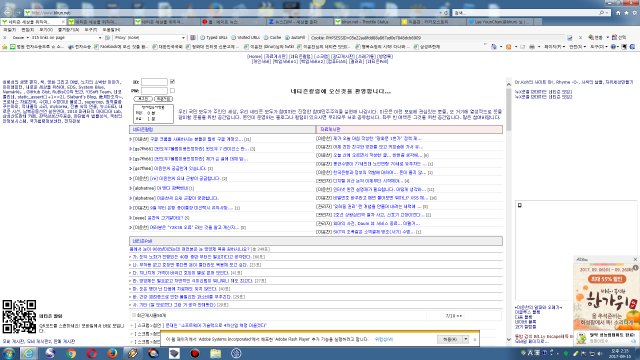The width and height of the screenshot is (640, 360).
Task: Click the Visited URLs toolbar item
Action: [245, 38]
